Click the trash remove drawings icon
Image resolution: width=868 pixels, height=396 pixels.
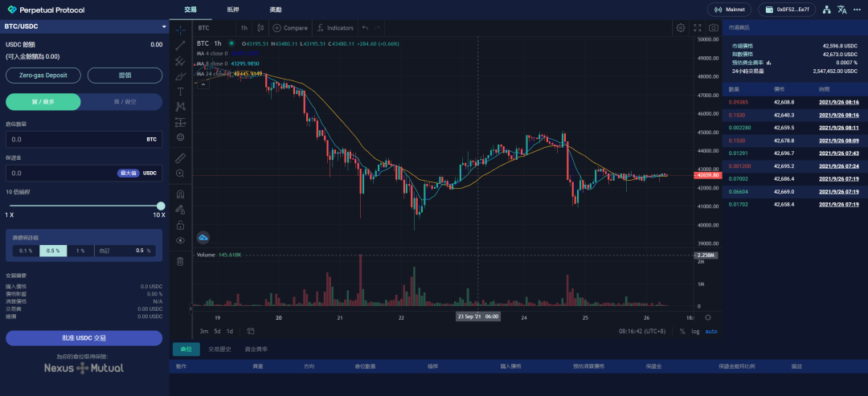tap(180, 262)
